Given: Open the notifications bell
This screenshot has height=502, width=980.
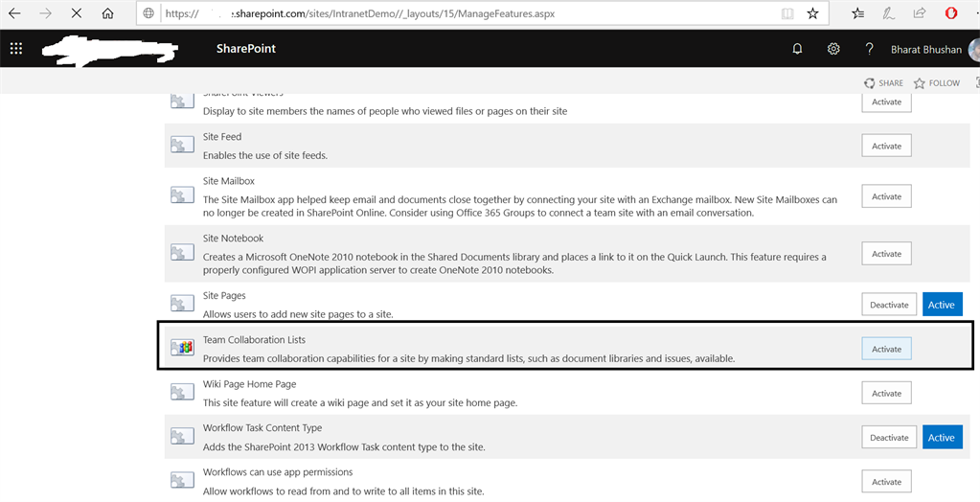Looking at the screenshot, I should click(797, 49).
